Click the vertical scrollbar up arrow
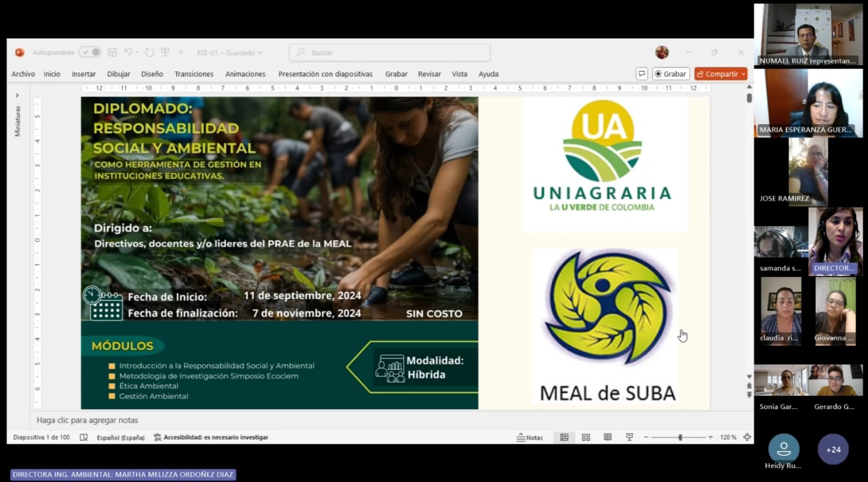The height and width of the screenshot is (482, 868). [x=749, y=87]
